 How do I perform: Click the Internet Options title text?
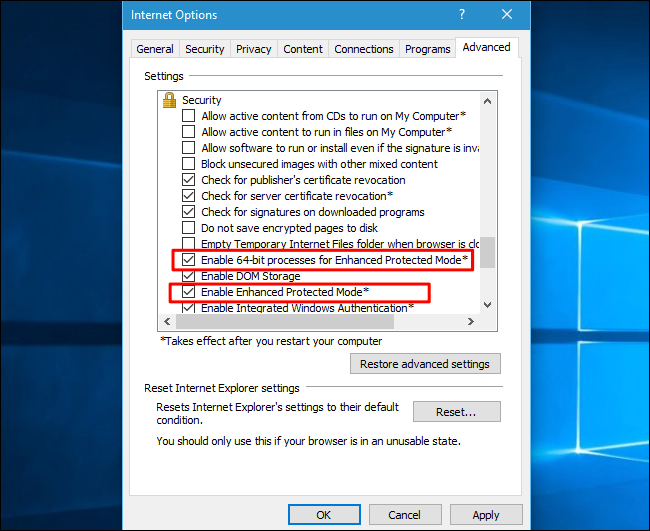[174, 15]
